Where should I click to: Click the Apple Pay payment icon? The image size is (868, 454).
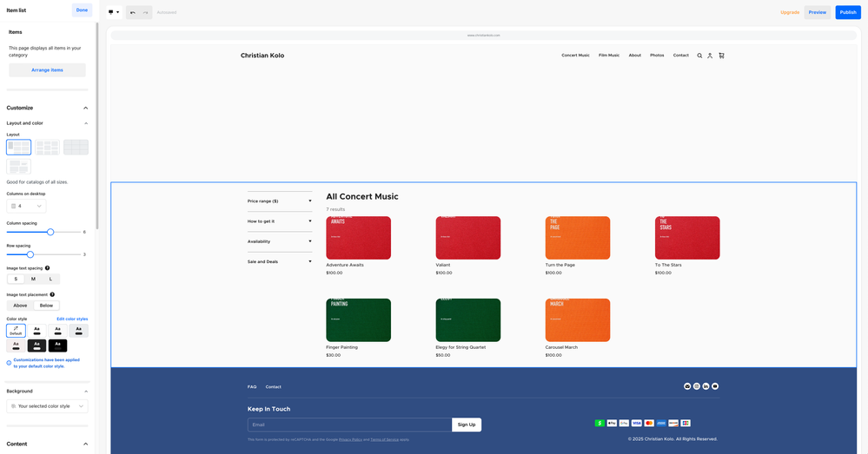(612, 423)
